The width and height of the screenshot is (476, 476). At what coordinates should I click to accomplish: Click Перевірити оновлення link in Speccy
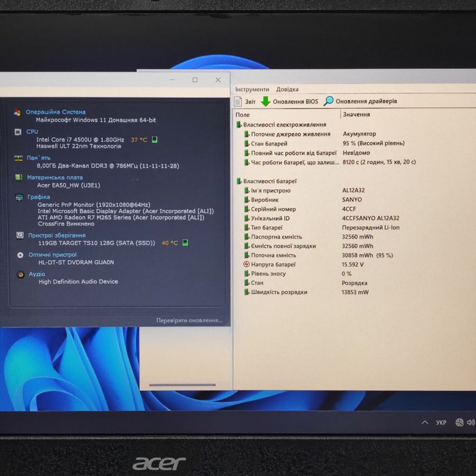[x=189, y=321]
